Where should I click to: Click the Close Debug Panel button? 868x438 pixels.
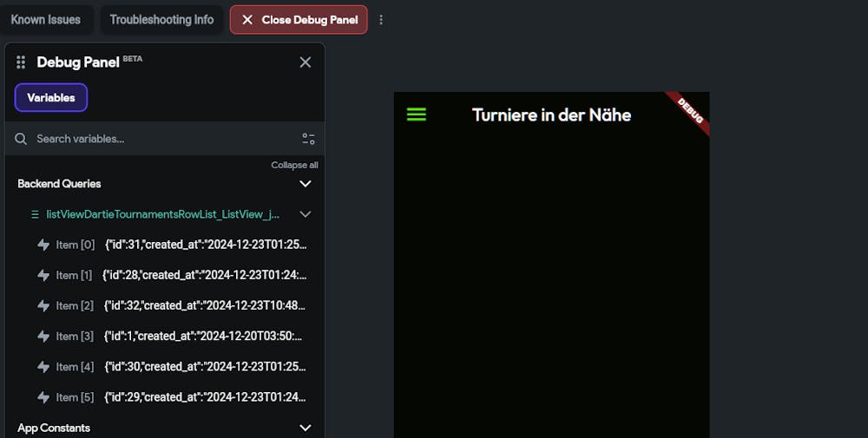point(299,20)
